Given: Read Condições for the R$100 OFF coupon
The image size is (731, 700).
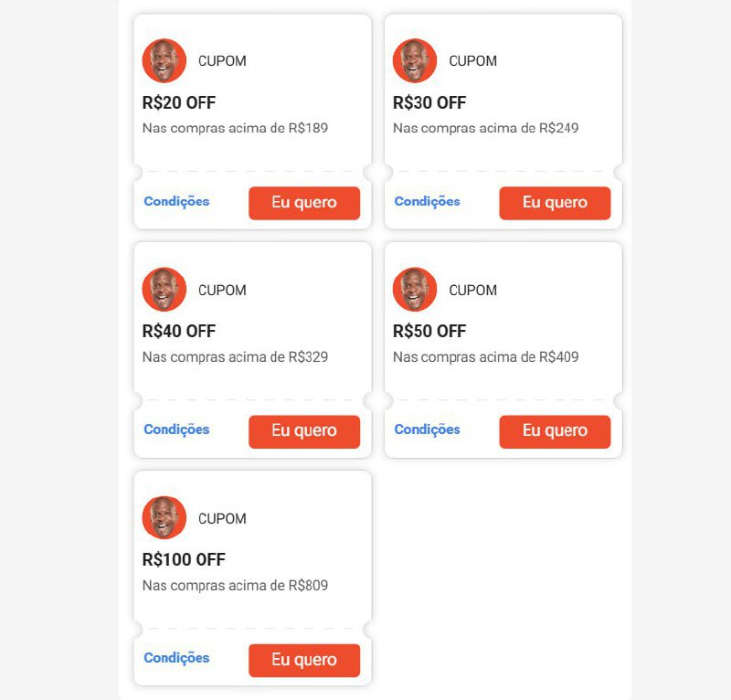Looking at the screenshot, I should pyautogui.click(x=176, y=659).
